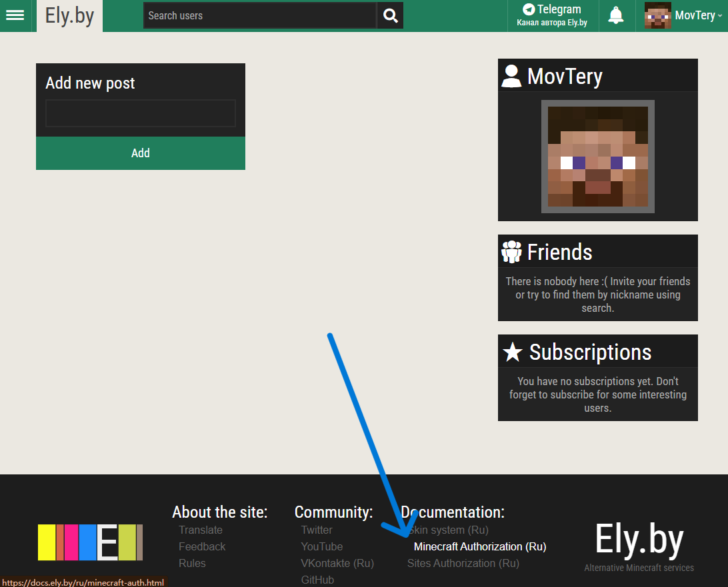This screenshot has height=587, width=728.
Task: Type in the Search users field
Action: point(260,15)
